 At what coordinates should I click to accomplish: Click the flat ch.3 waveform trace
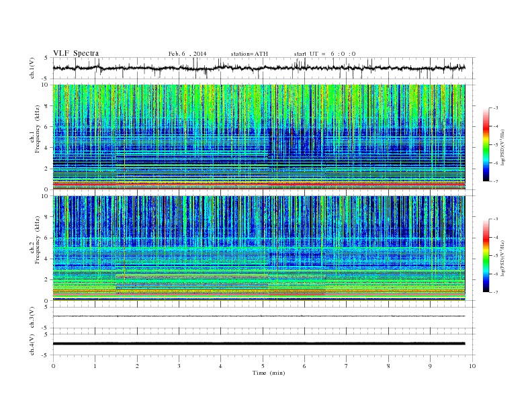pos(259,316)
